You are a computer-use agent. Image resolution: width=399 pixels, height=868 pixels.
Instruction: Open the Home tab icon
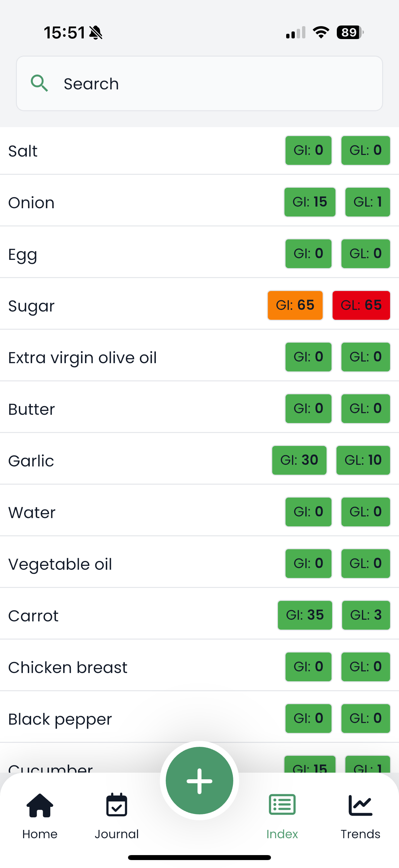(40, 805)
